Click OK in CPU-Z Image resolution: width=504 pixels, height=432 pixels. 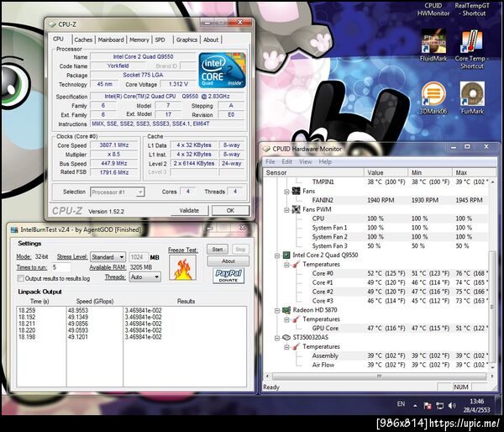tap(230, 210)
